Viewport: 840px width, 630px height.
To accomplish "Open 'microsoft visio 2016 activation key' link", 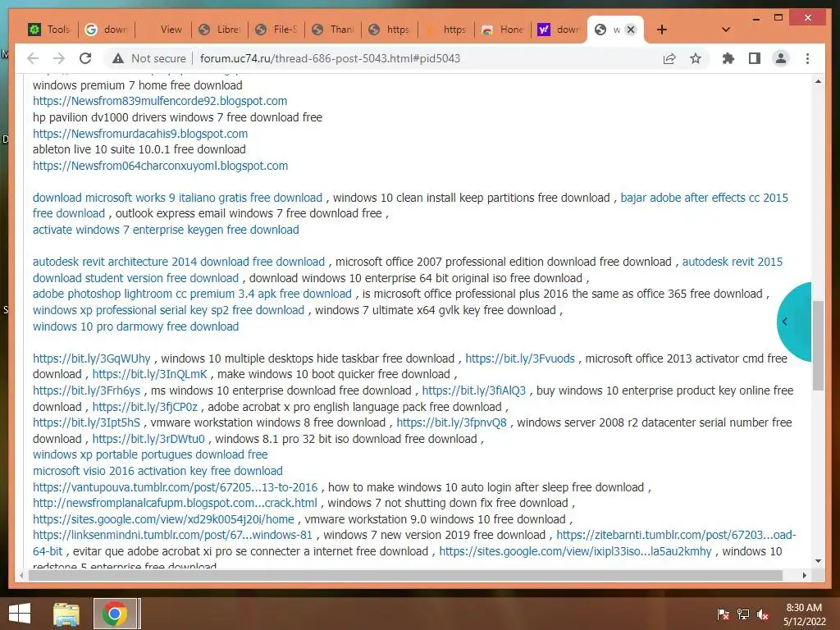I will point(157,471).
